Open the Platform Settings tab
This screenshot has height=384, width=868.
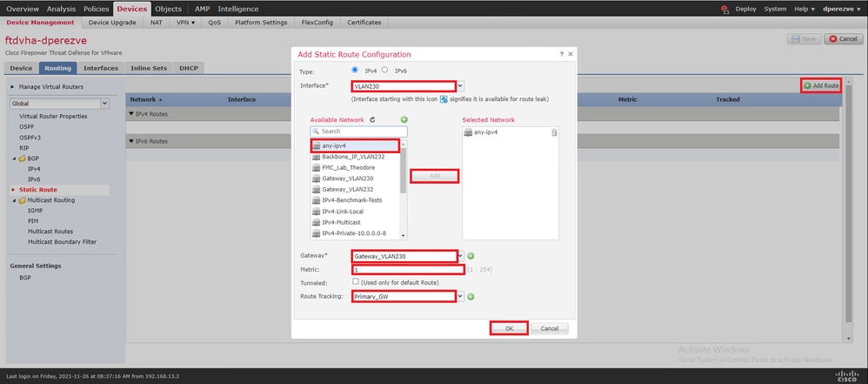pos(261,23)
